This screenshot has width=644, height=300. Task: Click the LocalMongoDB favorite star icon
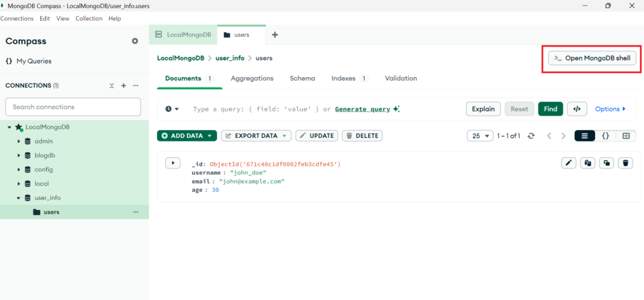pos(19,128)
